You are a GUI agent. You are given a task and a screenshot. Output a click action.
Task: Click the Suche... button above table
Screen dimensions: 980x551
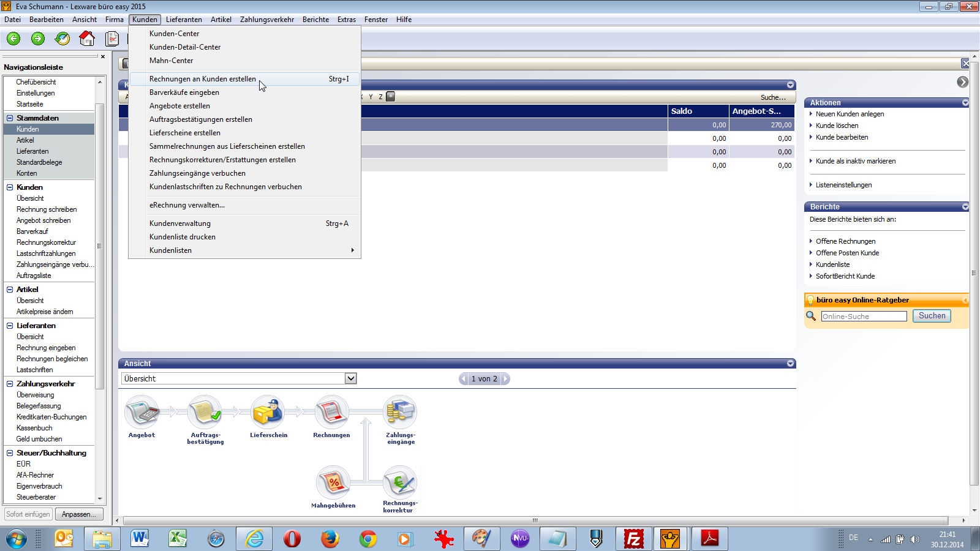pyautogui.click(x=773, y=97)
